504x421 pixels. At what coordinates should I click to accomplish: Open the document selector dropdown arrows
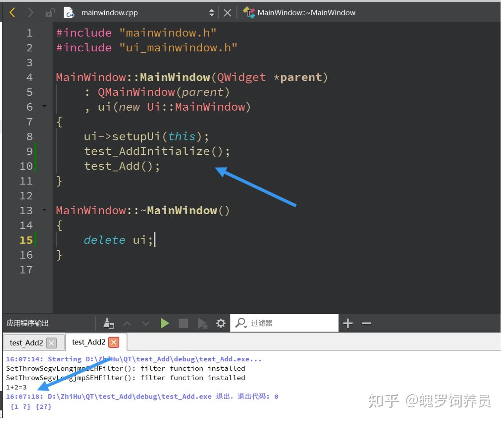212,12
